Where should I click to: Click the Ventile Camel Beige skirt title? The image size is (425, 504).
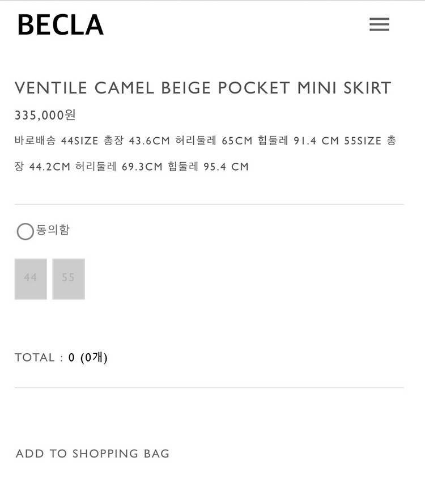coord(203,88)
